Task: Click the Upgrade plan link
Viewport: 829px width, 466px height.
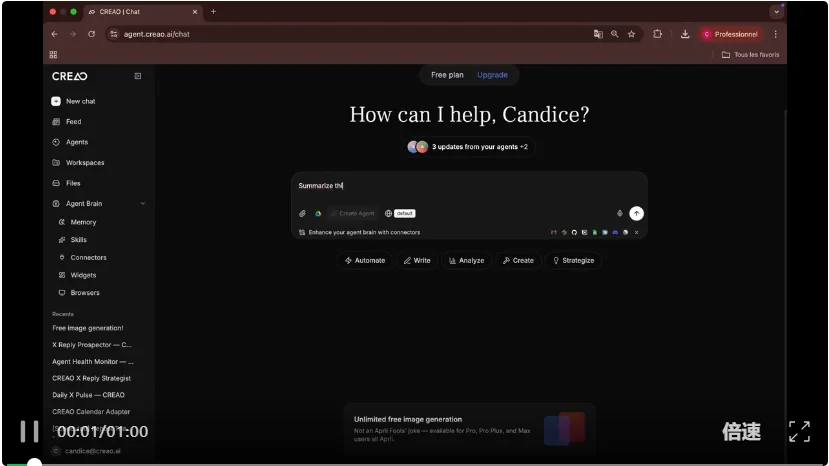Action: [492, 75]
